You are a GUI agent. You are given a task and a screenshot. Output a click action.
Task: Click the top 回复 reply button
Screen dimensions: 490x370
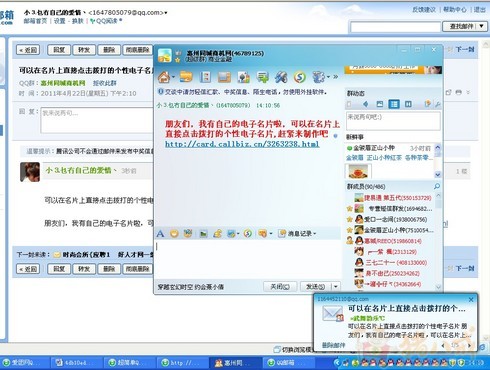[x=59, y=50]
